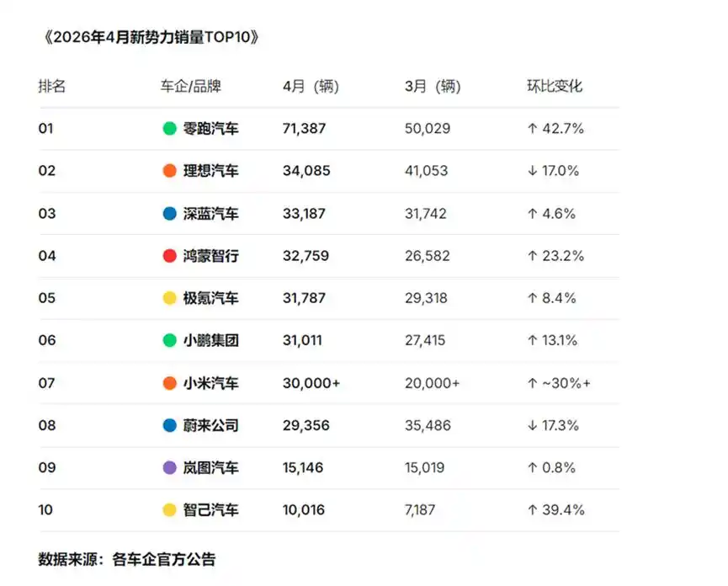Click the change value ↑ 4.6%

[x=551, y=213]
